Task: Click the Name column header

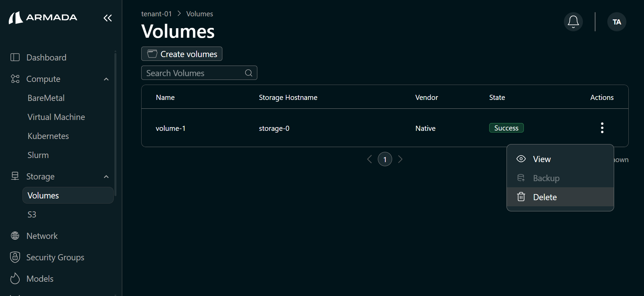Action: [x=165, y=98]
